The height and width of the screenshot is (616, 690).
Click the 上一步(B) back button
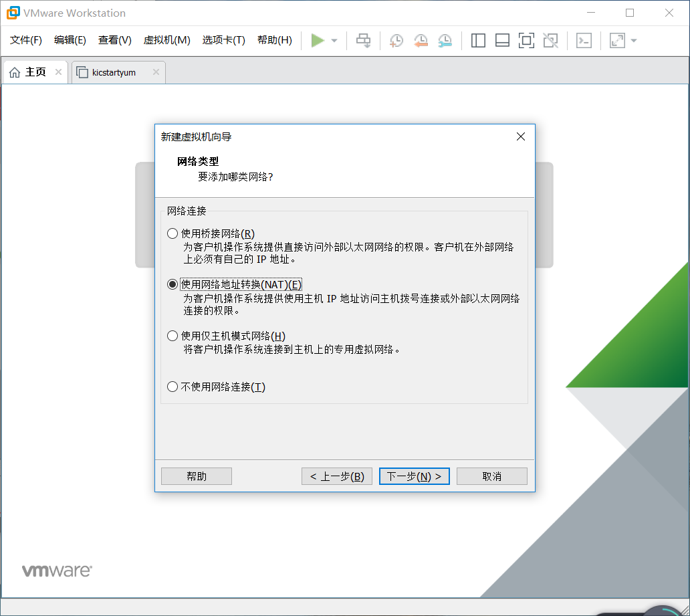[336, 476]
